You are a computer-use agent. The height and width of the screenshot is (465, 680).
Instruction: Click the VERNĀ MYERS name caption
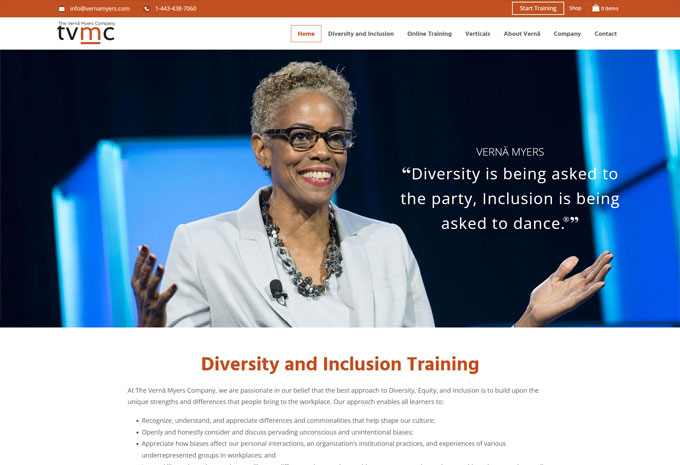pos(510,152)
